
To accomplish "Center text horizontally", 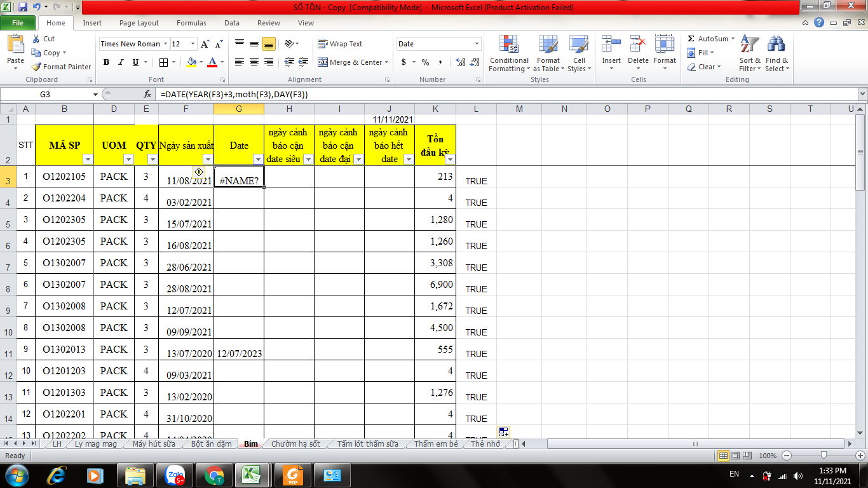I will (254, 62).
